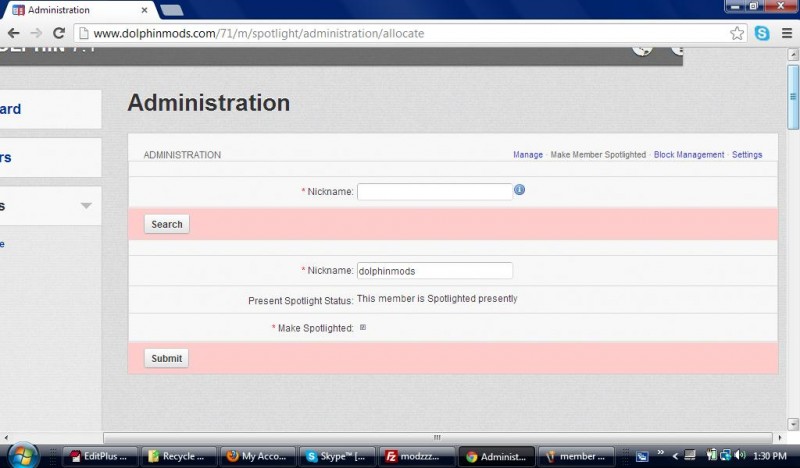This screenshot has height=468, width=800.
Task: Open the Settings link
Action: coord(747,155)
